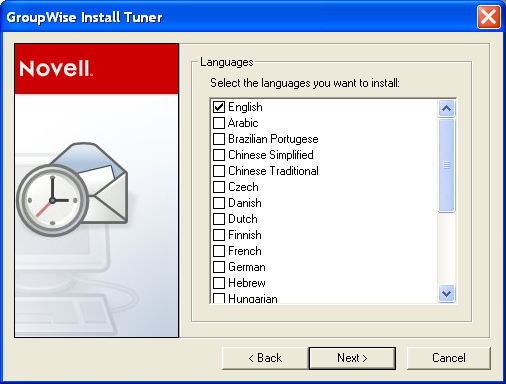Image resolution: width=506 pixels, height=384 pixels.
Task: Uncheck the English language checkbox
Action: tap(219, 107)
